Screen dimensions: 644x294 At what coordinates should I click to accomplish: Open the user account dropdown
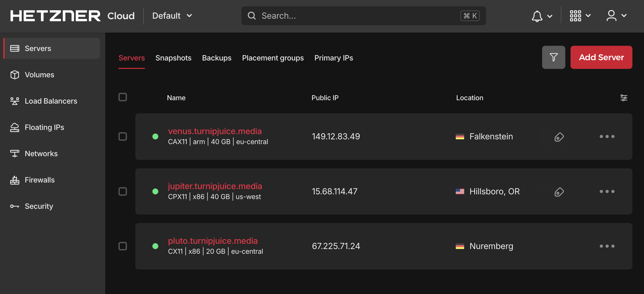(616, 16)
